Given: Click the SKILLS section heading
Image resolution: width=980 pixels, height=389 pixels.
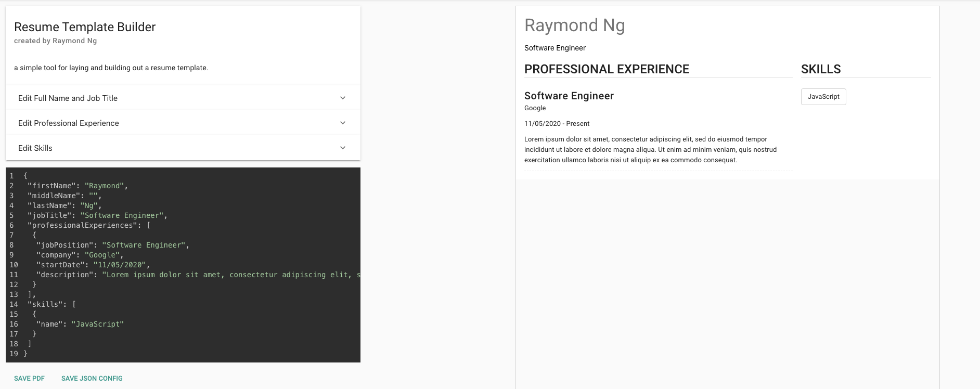Looking at the screenshot, I should coord(821,69).
